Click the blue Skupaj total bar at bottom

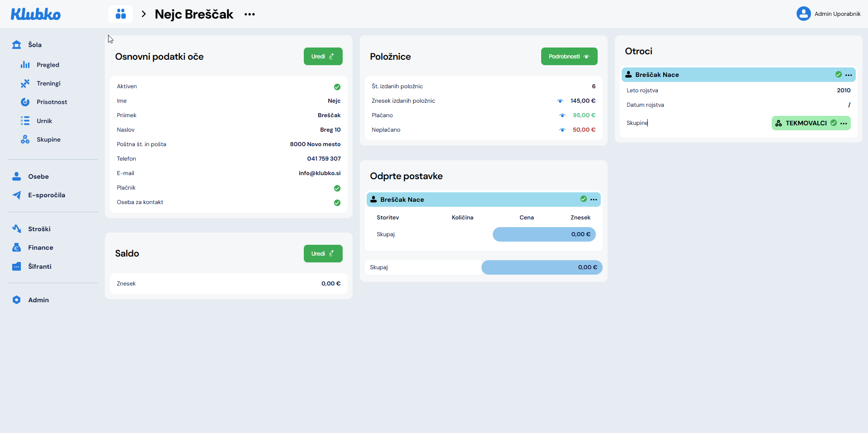(x=542, y=267)
